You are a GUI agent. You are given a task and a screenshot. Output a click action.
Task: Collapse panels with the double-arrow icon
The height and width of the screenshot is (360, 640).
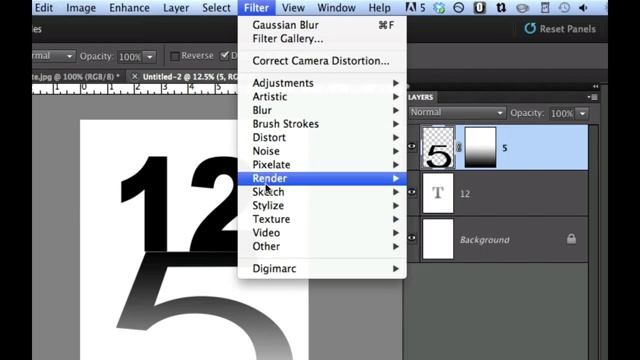pos(596,86)
